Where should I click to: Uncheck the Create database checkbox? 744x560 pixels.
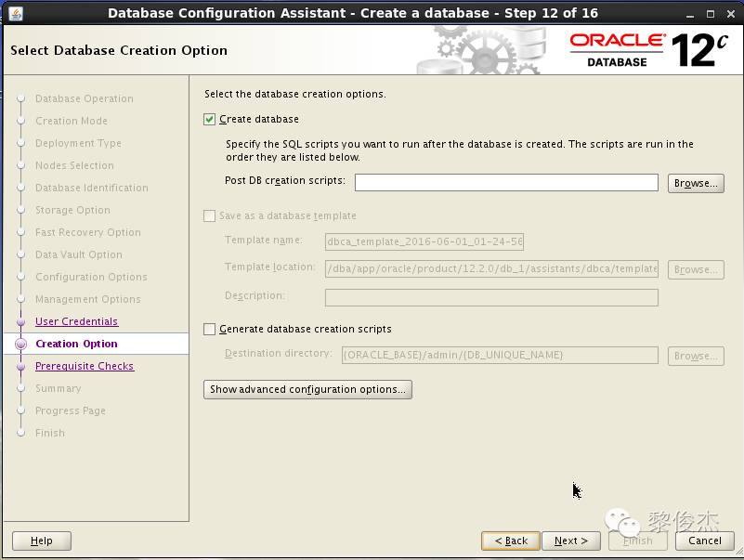coord(209,119)
